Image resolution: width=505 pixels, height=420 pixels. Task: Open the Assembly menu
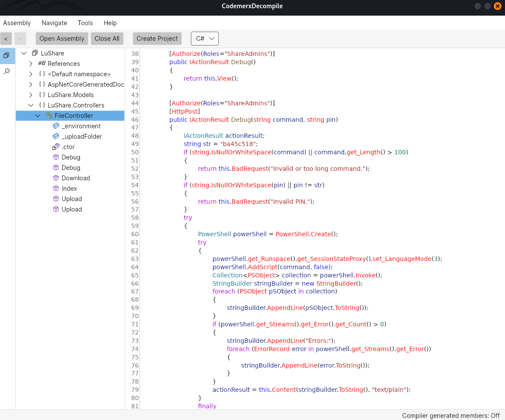coord(17,23)
